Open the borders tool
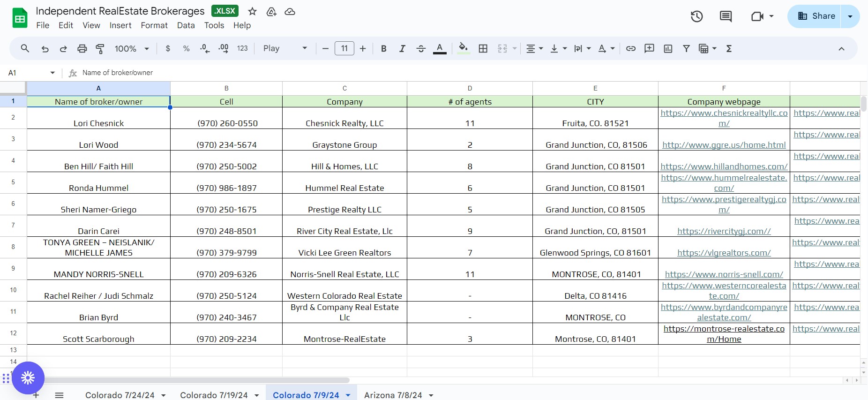Viewport: 868px width, 400px height. point(483,48)
